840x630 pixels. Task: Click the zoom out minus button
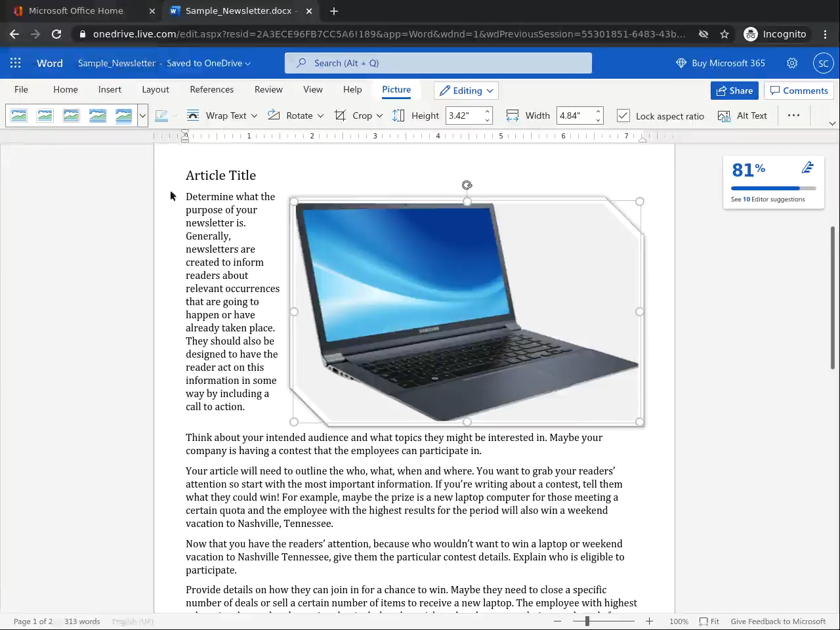557,621
